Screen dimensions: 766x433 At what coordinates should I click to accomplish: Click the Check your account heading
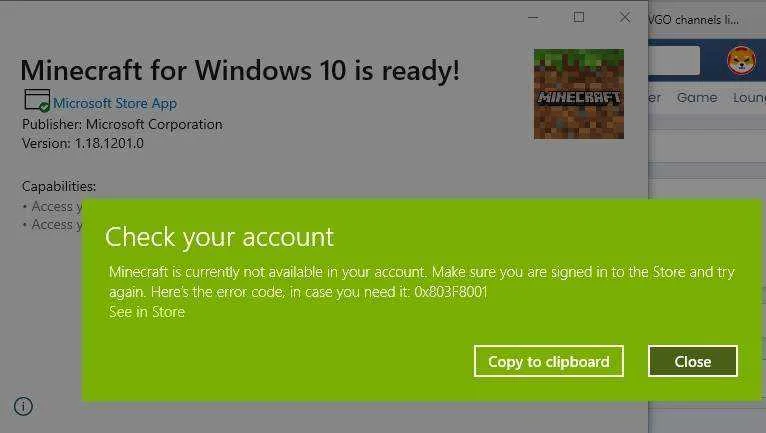click(x=219, y=238)
